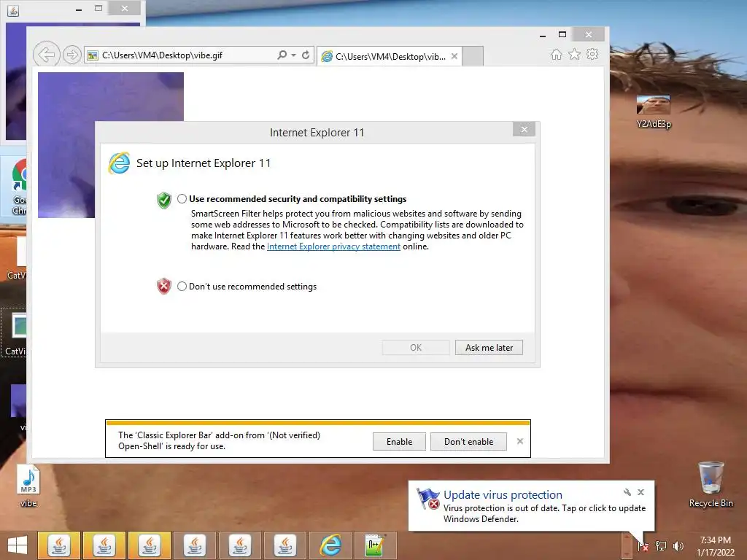The width and height of the screenshot is (747, 560).
Task: Open notification options wrench icon
Action: coord(627,492)
